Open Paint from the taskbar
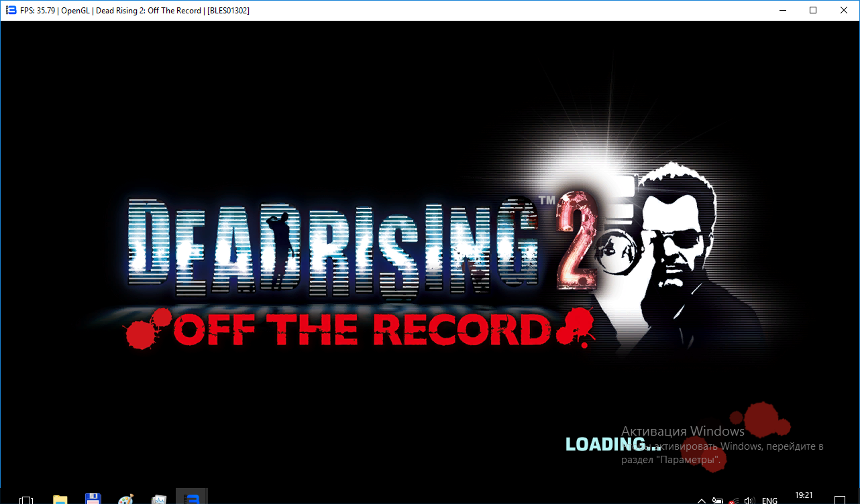Image resolution: width=860 pixels, height=504 pixels. (125, 499)
